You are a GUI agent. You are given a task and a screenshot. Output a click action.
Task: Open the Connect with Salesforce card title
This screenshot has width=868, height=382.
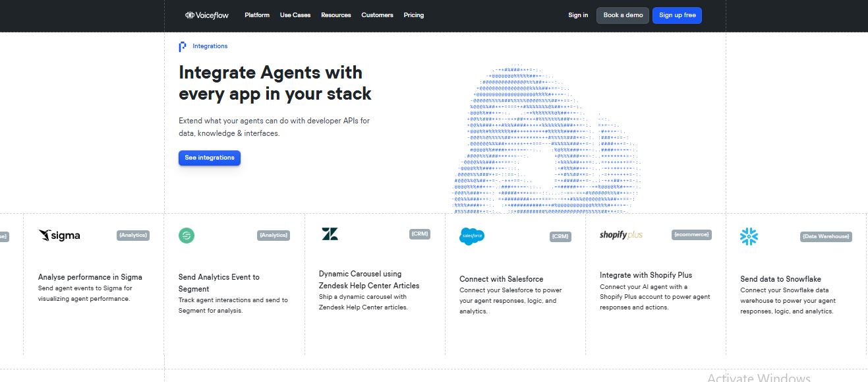tap(501, 279)
